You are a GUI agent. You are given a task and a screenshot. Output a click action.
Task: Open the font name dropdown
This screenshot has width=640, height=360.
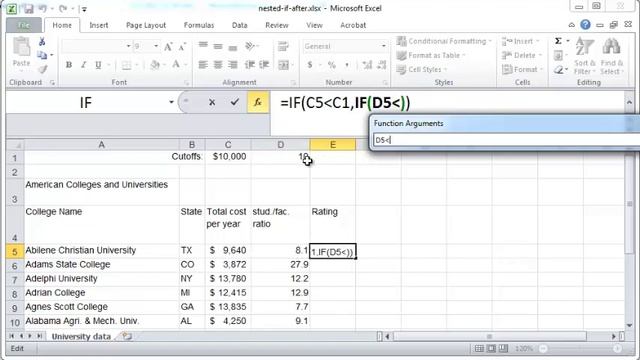128,46
